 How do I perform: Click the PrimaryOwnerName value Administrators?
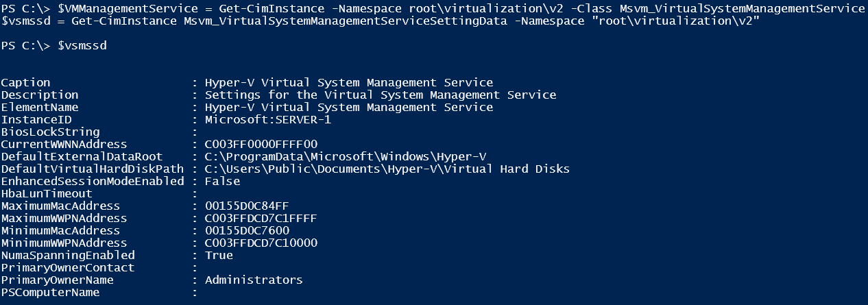tap(254, 280)
